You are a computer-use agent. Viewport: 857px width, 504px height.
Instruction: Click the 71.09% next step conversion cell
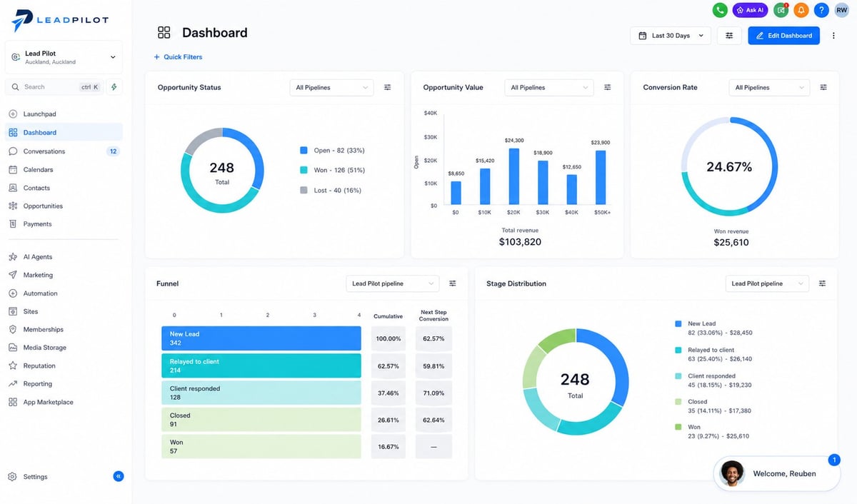[433, 393]
